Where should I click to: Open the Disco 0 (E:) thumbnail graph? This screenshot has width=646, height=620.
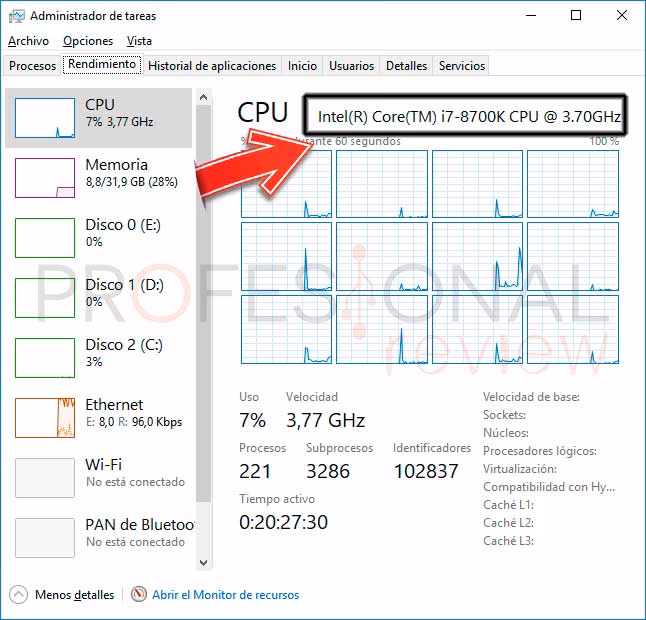coord(45,238)
